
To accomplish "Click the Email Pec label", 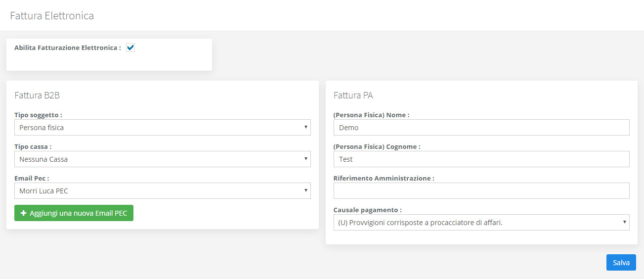I will click(32, 178).
